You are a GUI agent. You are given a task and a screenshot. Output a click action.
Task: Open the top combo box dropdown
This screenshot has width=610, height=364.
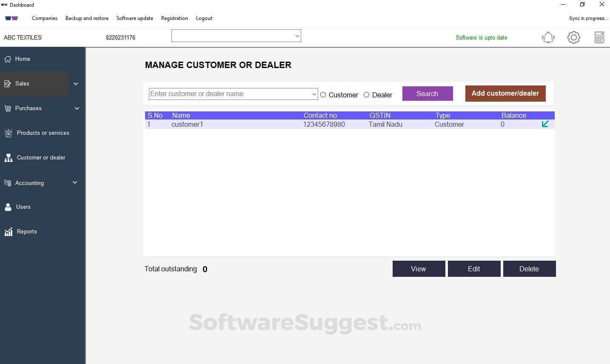click(296, 36)
